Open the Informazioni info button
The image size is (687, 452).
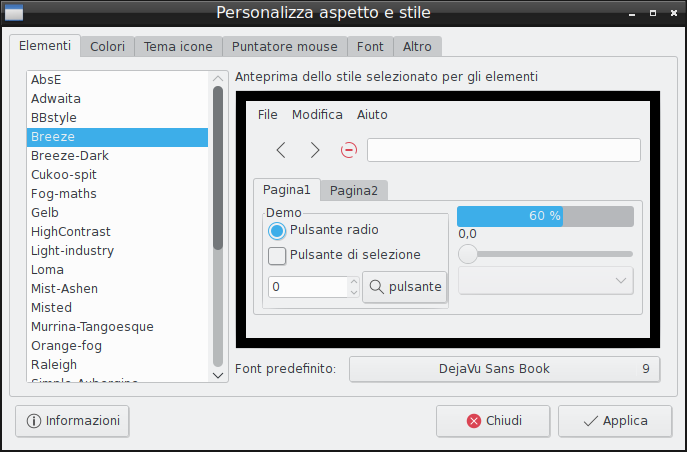[73, 421]
